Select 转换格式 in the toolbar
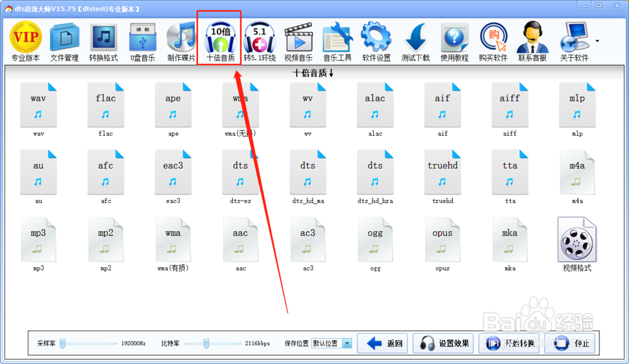The image size is (629, 364). (104, 41)
